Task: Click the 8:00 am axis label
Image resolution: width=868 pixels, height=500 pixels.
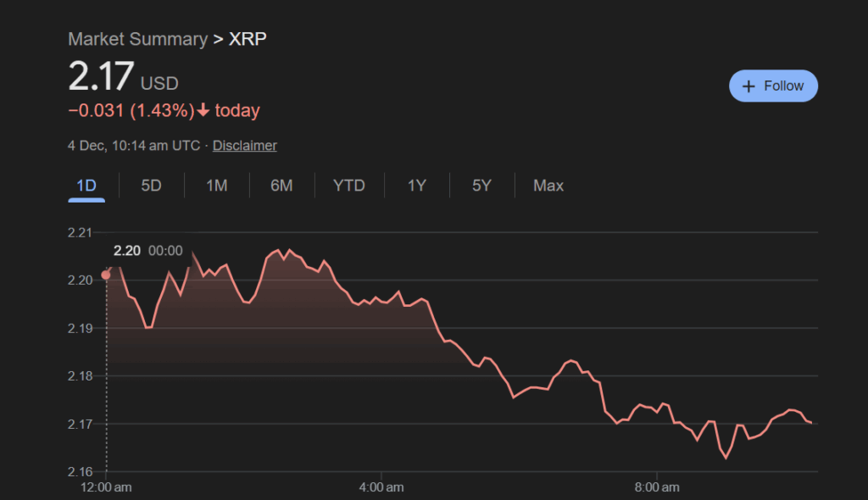Action: [658, 487]
